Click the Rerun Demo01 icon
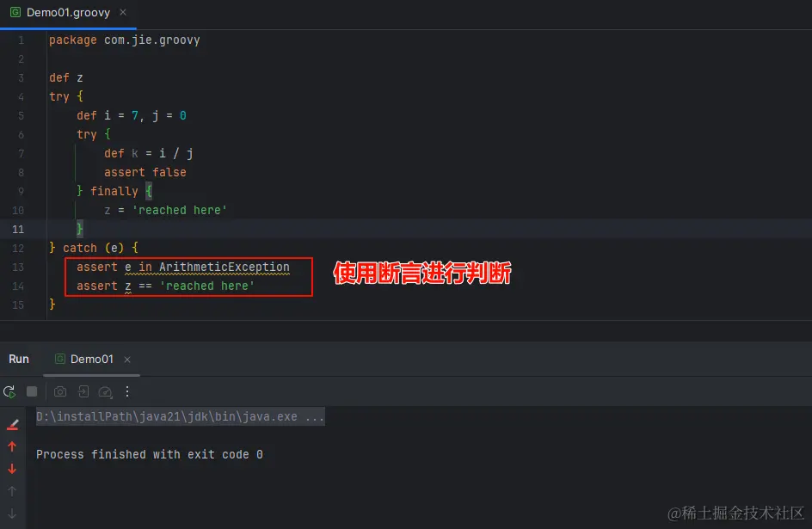The height and width of the screenshot is (529, 812). click(x=9, y=392)
